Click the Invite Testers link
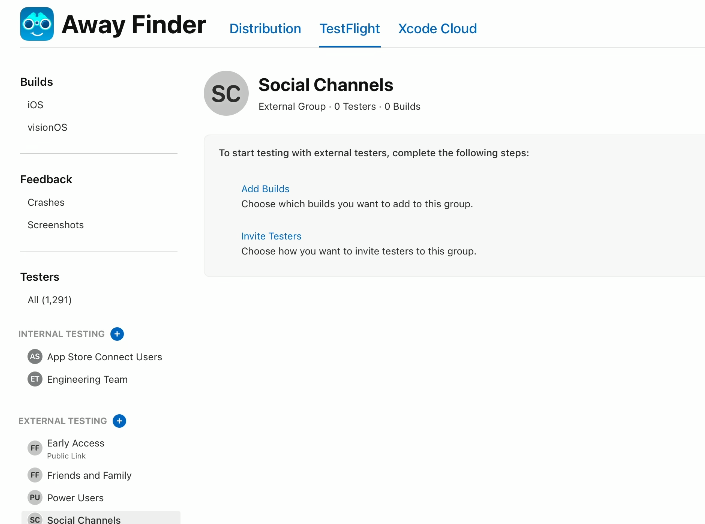The width and height of the screenshot is (705, 524). pos(271,236)
